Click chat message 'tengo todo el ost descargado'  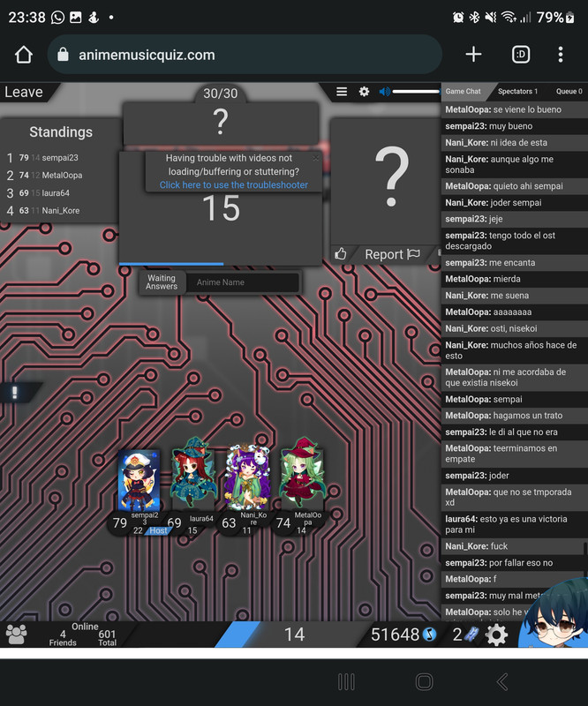pos(514,241)
